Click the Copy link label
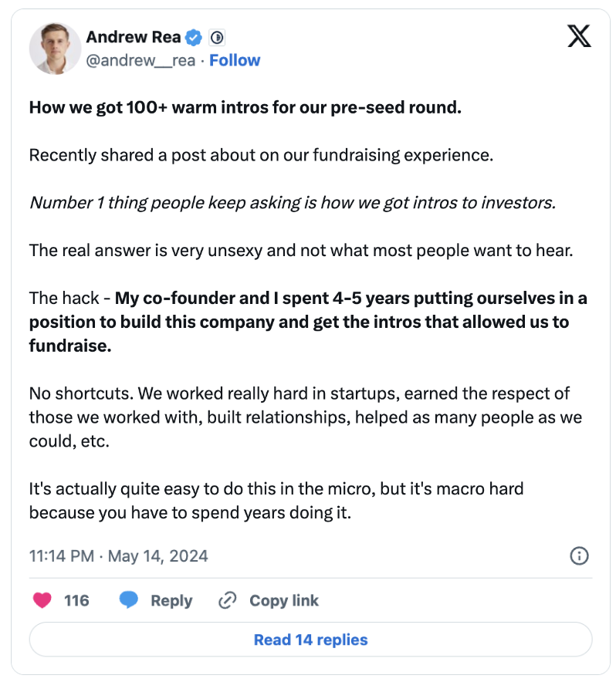616x682 pixels. [284, 601]
